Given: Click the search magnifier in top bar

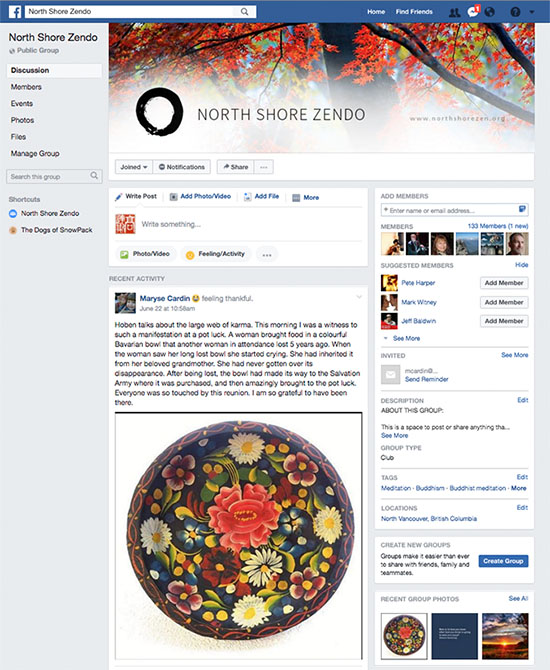Looking at the screenshot, I should click(244, 12).
